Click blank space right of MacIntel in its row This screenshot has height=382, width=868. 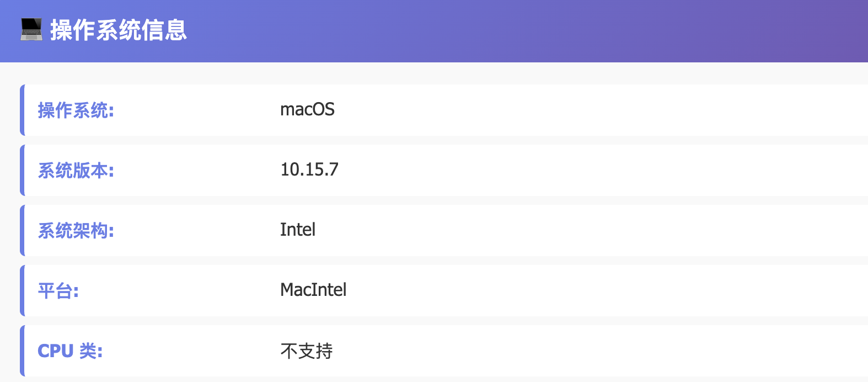click(607, 291)
